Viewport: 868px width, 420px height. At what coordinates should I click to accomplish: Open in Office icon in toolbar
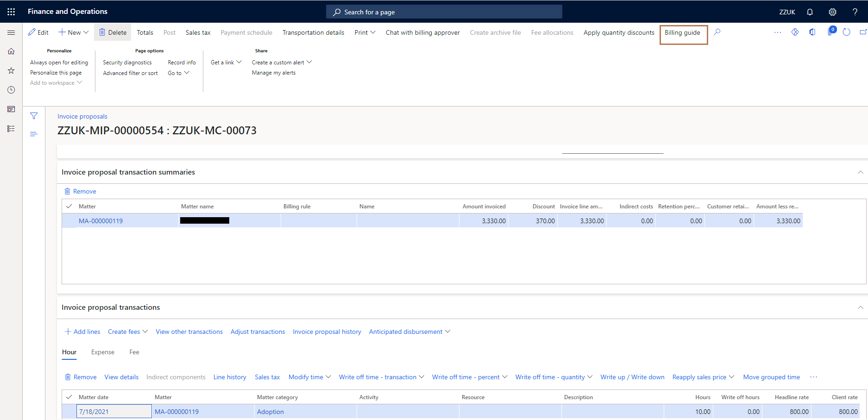pos(812,32)
